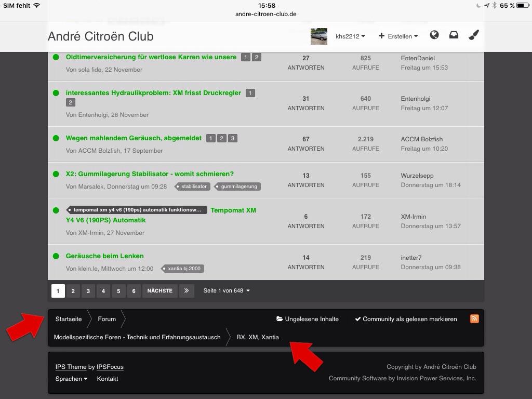
Task: Open the Kontakt link
Action: click(107, 379)
